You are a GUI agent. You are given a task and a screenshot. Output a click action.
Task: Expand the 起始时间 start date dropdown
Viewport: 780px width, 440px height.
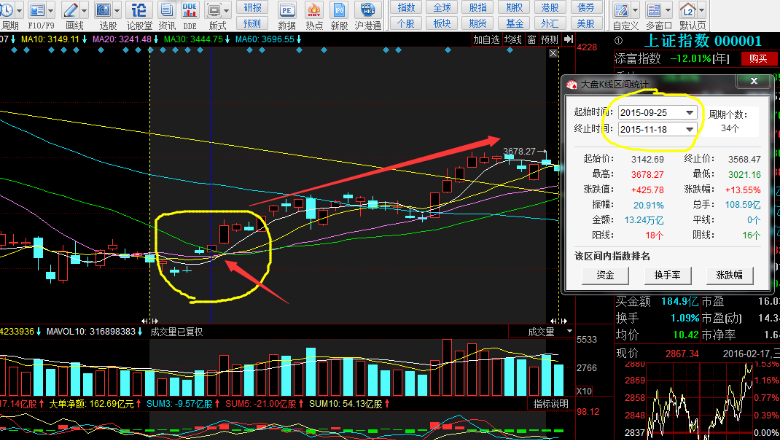(689, 111)
